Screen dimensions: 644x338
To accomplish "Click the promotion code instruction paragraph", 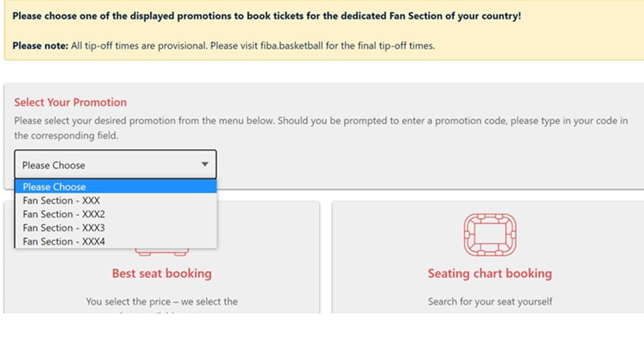I will tap(320, 128).
